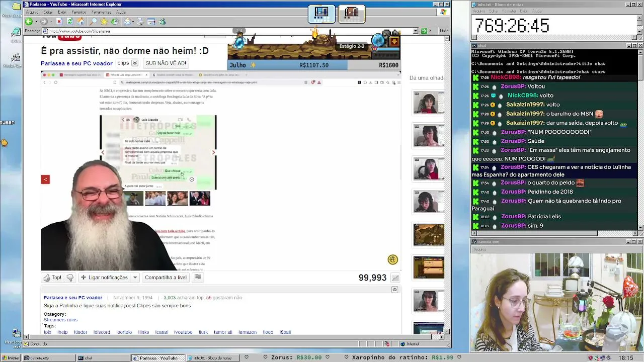This screenshot has width=644, height=362.
Task: Click the red share icon on the video
Action: (45, 179)
